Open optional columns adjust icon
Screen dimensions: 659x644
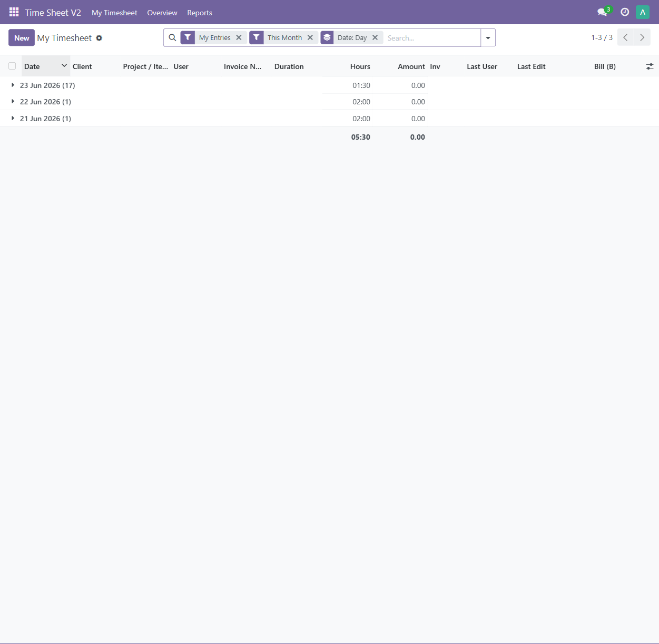[650, 66]
